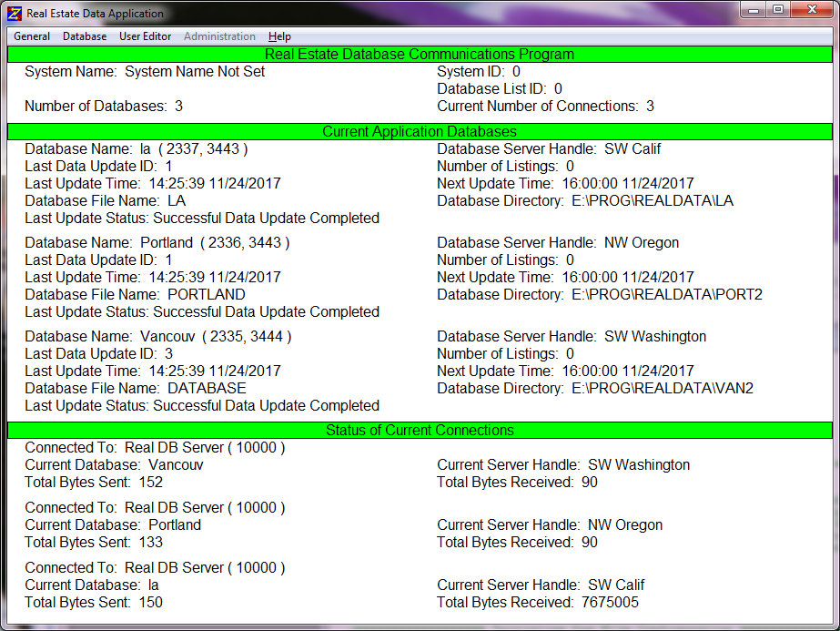Screen dimensions: 840x631
Task: Click the application icon in the title bar
Action: pyautogui.click(x=13, y=13)
